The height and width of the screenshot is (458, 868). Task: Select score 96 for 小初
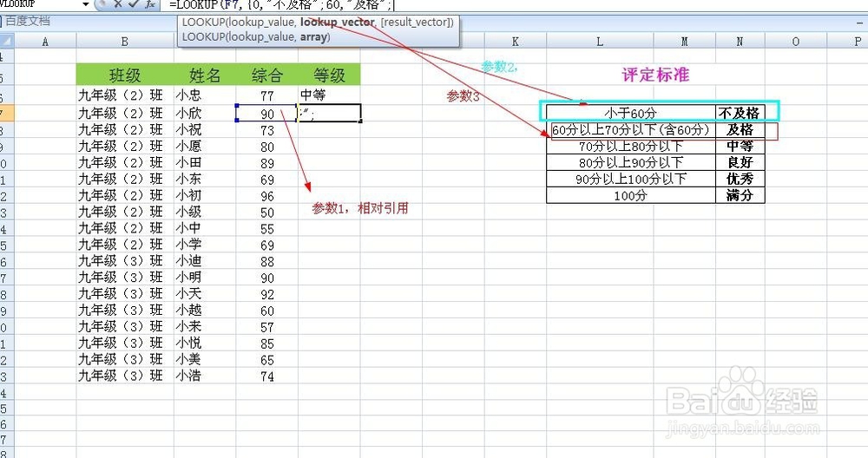coord(266,196)
